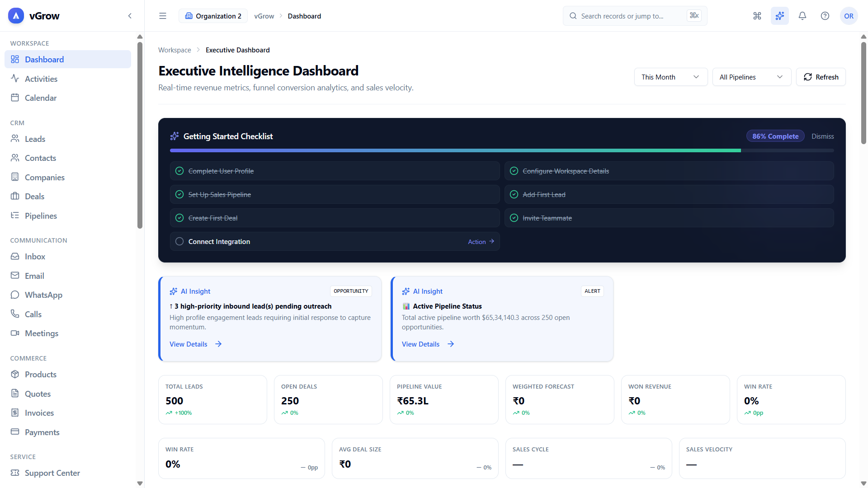
Task: Click the Quotes document icon
Action: point(15,394)
